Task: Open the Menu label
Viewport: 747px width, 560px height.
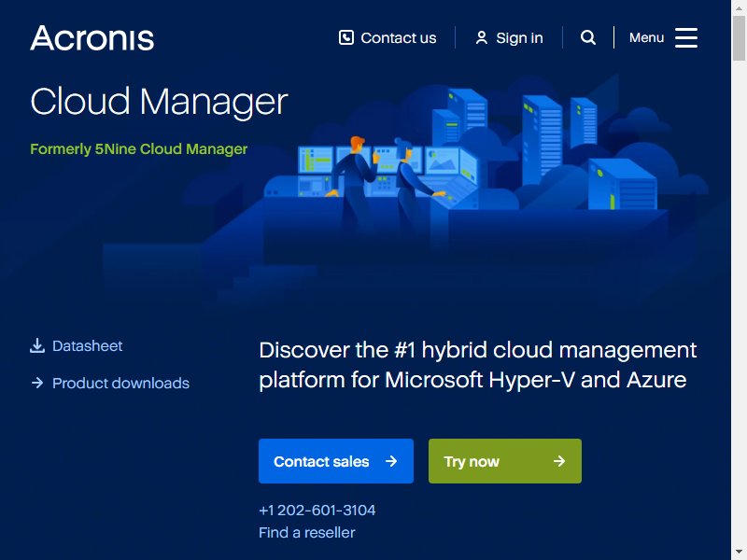Action: (x=646, y=37)
